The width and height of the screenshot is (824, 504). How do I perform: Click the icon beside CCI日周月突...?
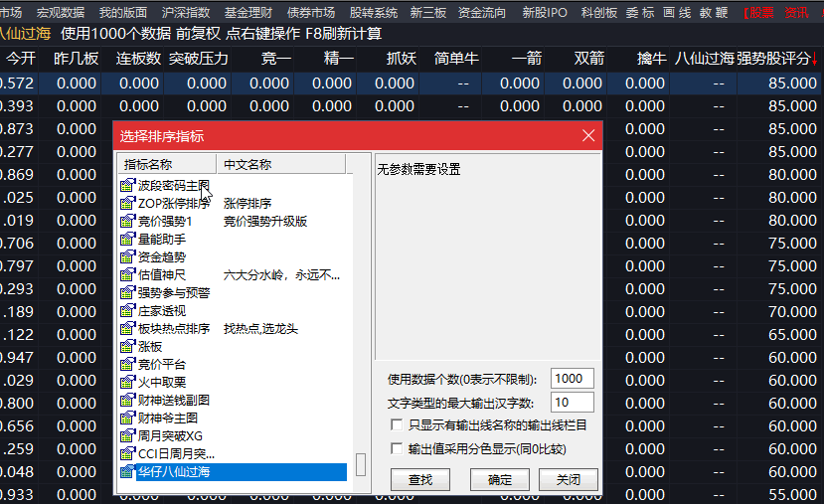pos(127,453)
